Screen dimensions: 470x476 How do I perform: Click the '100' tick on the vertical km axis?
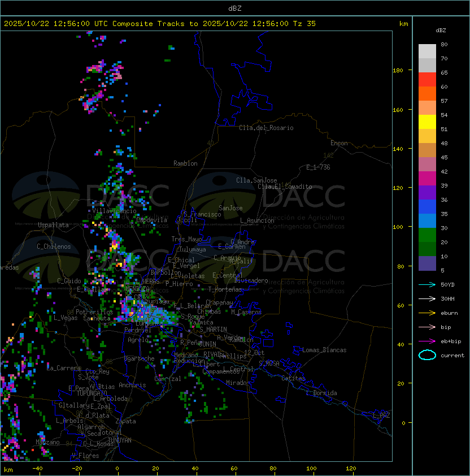click(x=398, y=227)
